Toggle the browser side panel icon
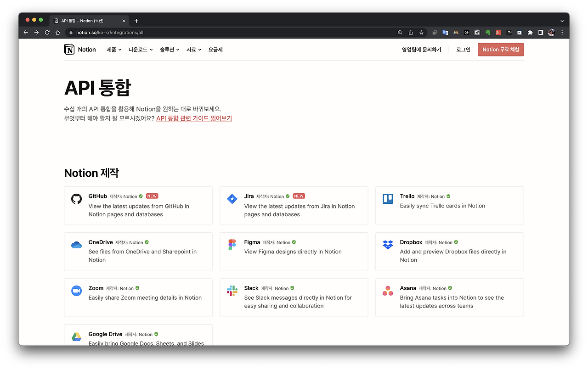This screenshot has width=588, height=370. [x=541, y=33]
